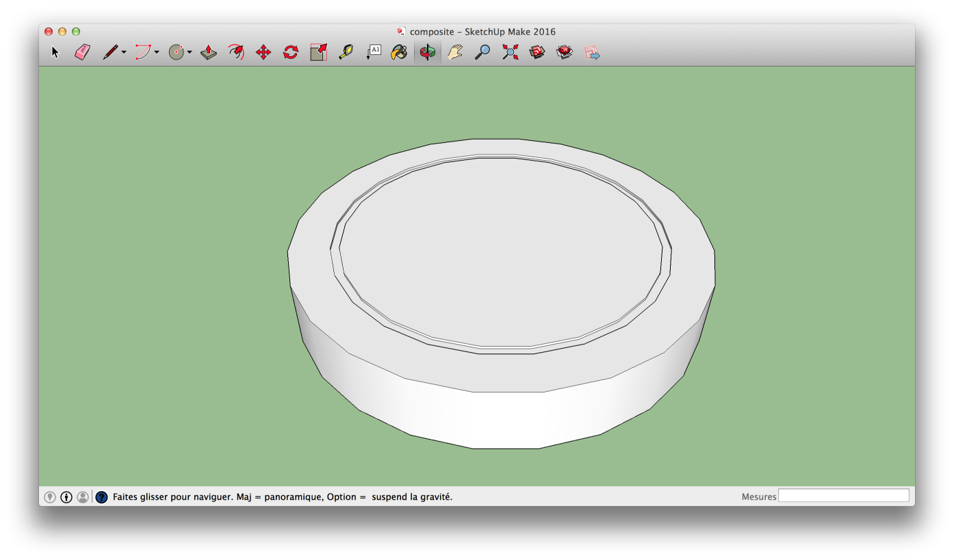
Task: Choose the Pan hand tool
Action: [x=455, y=52]
